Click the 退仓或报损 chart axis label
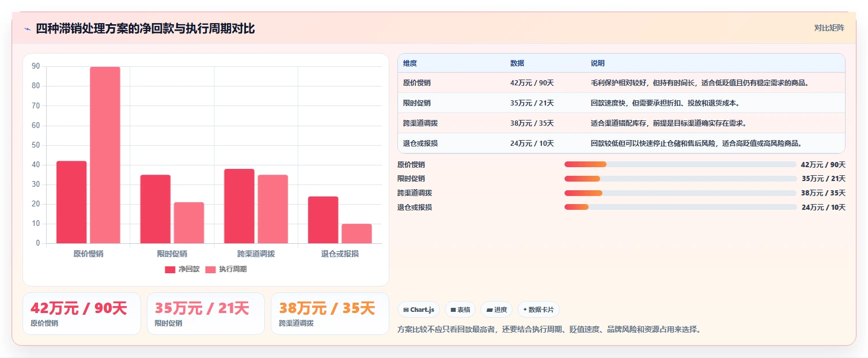The height and width of the screenshot is (358, 868). pos(340,254)
